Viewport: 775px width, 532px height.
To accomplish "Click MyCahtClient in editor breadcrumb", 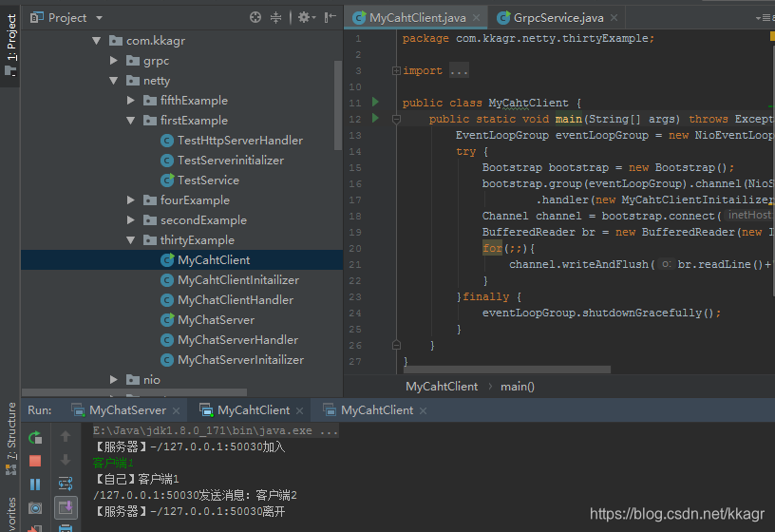I will click(x=442, y=387).
